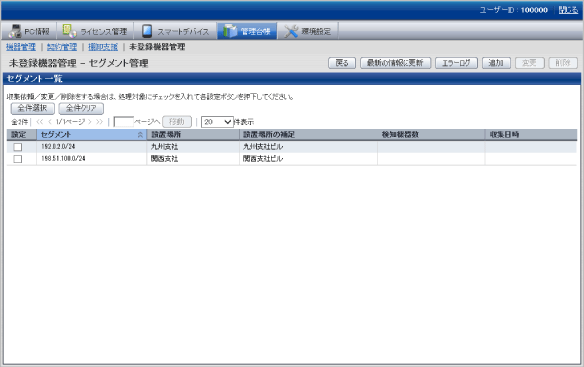Image resolution: width=584 pixels, height=367 pixels.
Task: Click the 管理台帳 ledger icon
Action: (230, 31)
